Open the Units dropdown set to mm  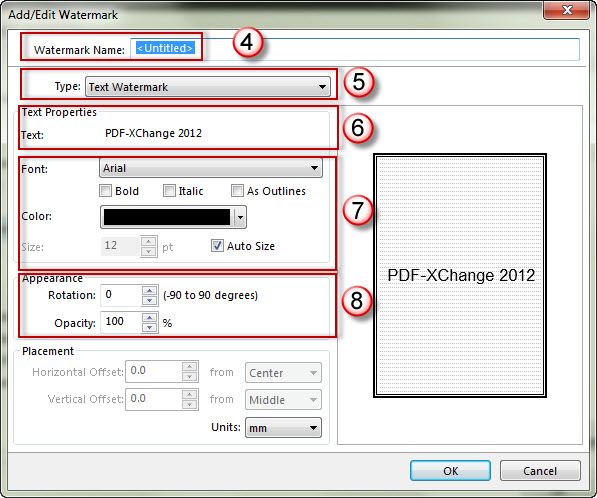(283, 428)
